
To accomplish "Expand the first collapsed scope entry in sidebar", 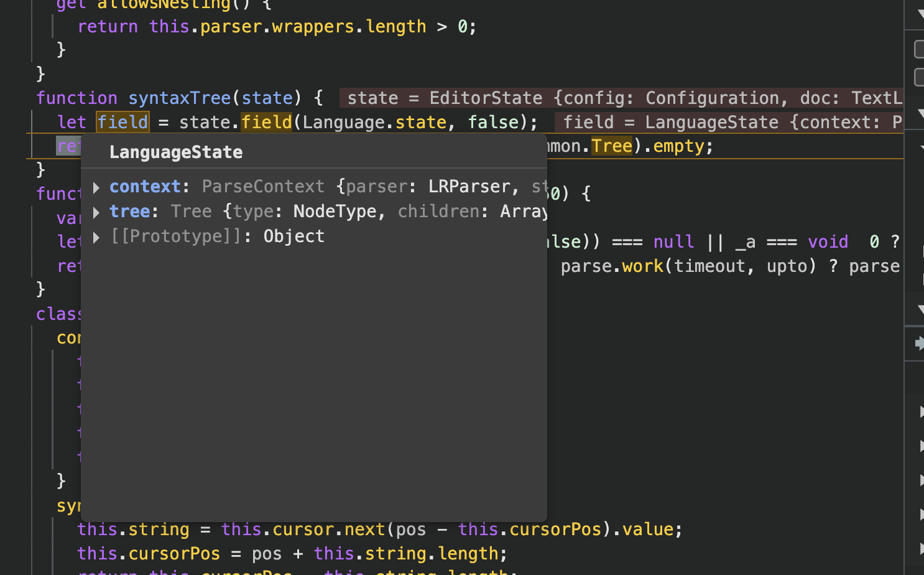I will (922, 411).
